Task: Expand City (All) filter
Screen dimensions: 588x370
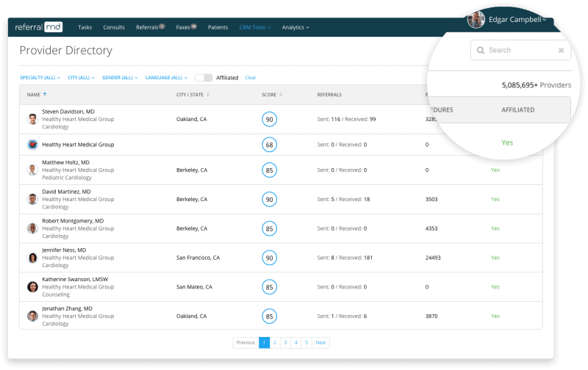Action: click(x=82, y=78)
